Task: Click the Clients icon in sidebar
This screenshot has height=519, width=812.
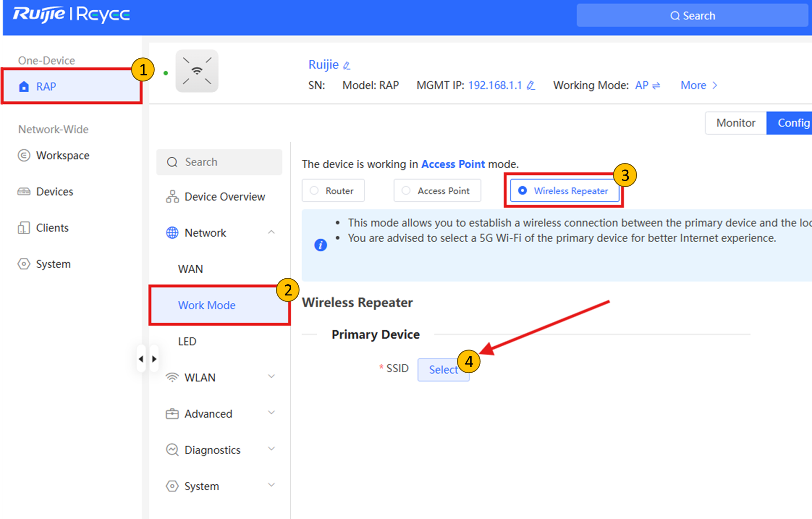Action: pos(24,228)
